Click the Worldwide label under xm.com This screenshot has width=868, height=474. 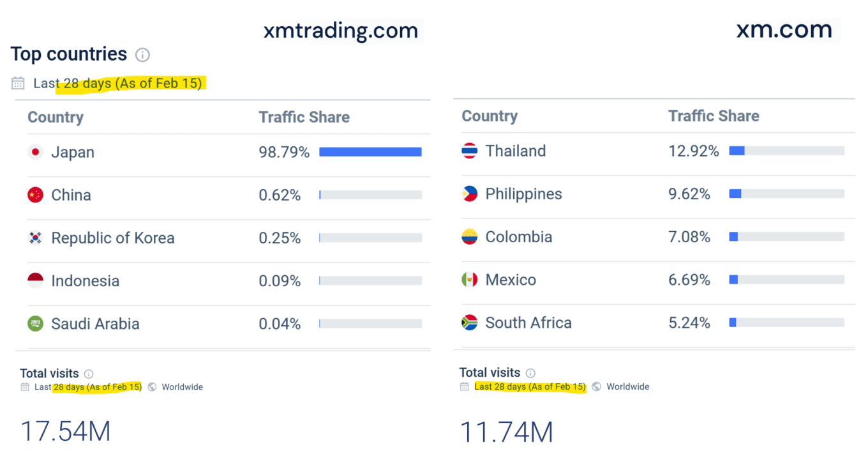pos(628,386)
